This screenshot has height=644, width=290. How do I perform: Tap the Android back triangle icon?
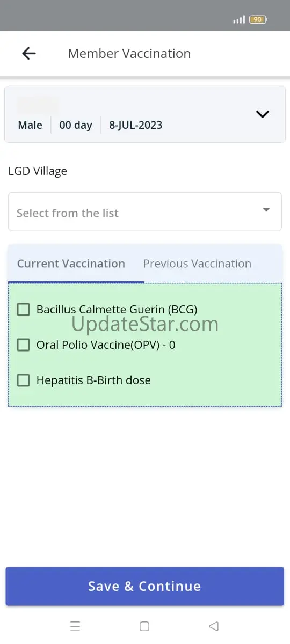214,626
